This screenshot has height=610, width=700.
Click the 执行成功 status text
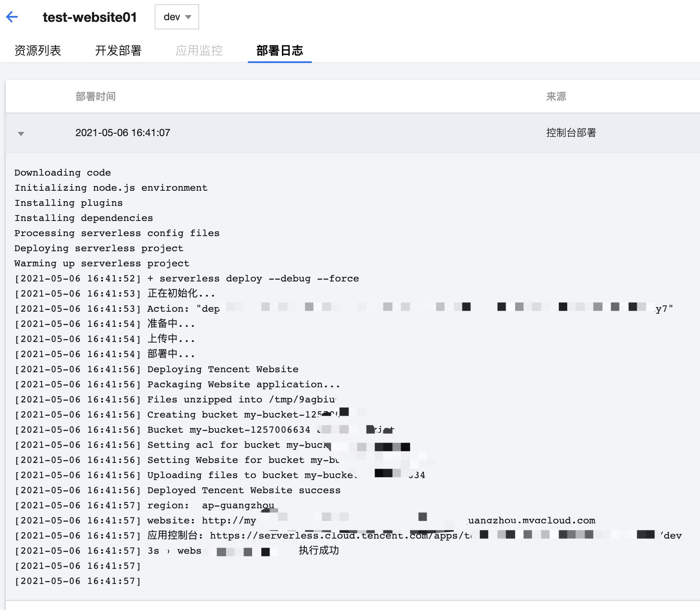(318, 550)
